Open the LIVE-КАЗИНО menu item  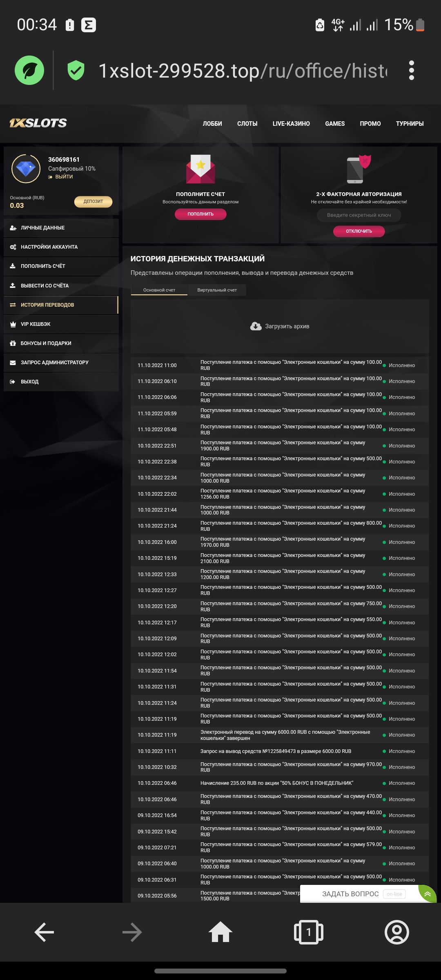click(x=291, y=124)
